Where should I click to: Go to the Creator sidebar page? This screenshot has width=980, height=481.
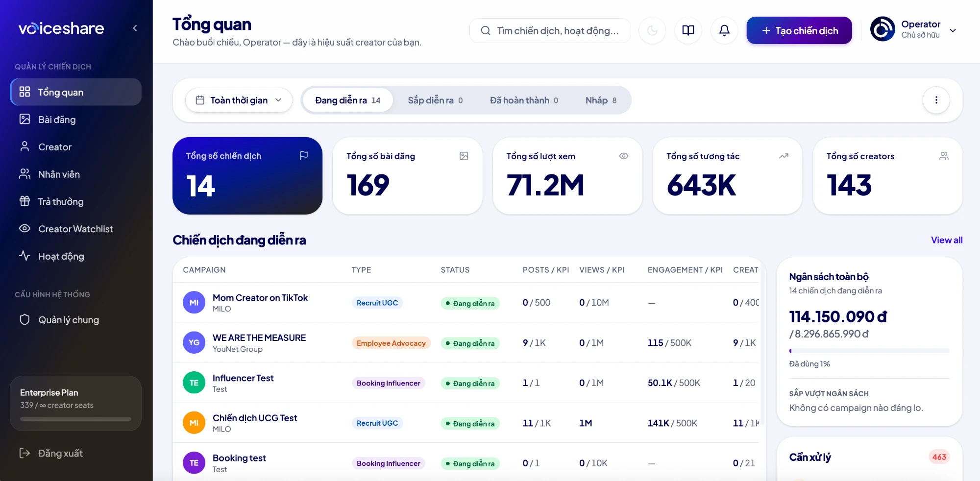coord(76,147)
